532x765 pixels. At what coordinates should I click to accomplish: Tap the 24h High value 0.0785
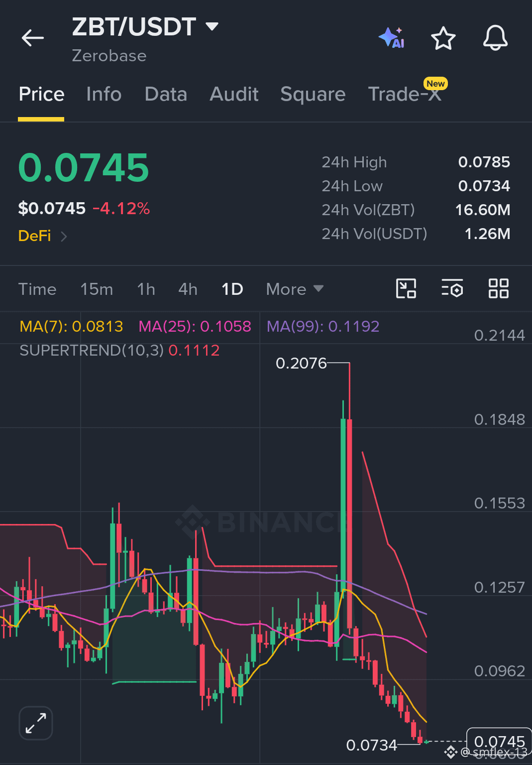click(484, 162)
